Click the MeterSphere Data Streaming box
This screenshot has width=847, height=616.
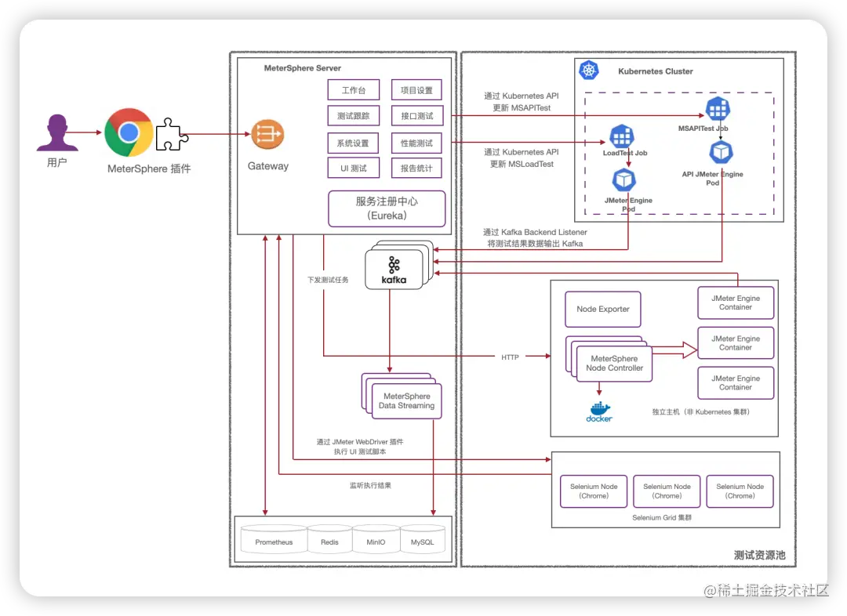pyautogui.click(x=407, y=401)
